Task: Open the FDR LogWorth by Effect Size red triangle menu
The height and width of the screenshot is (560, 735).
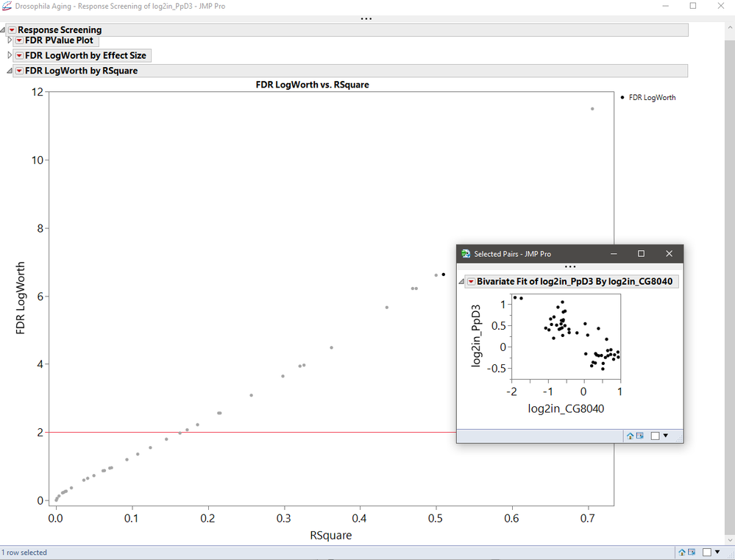Action: pos(19,55)
